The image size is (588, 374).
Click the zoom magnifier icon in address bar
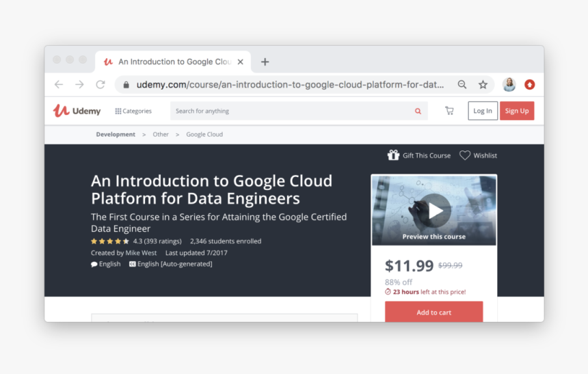pos(462,84)
